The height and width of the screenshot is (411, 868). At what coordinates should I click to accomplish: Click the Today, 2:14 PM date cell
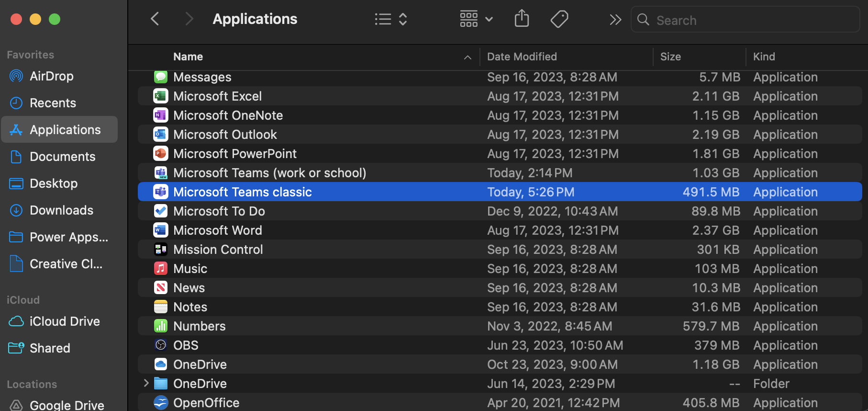click(530, 173)
